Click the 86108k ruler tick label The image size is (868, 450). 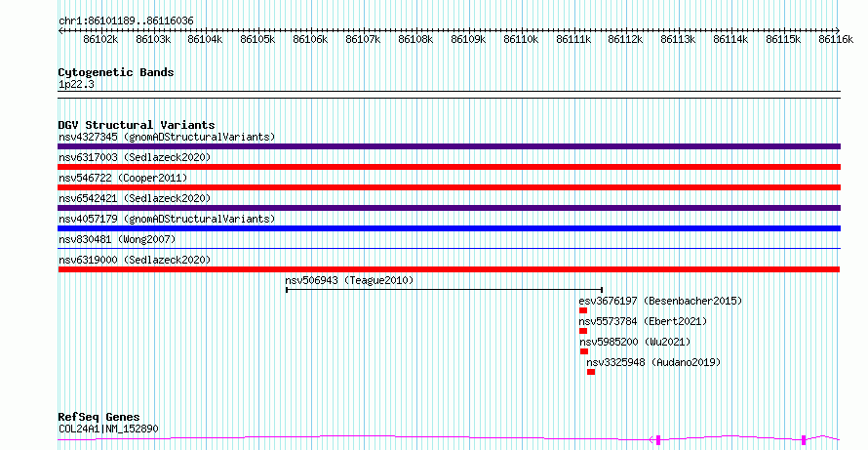pyautogui.click(x=415, y=39)
